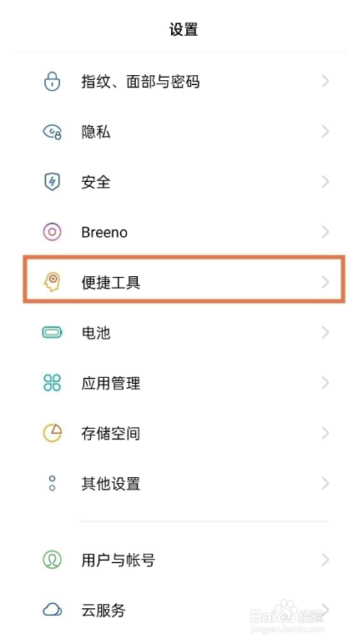
Task: Tap the padlock icon for fingerprint settings
Action: pos(53,81)
